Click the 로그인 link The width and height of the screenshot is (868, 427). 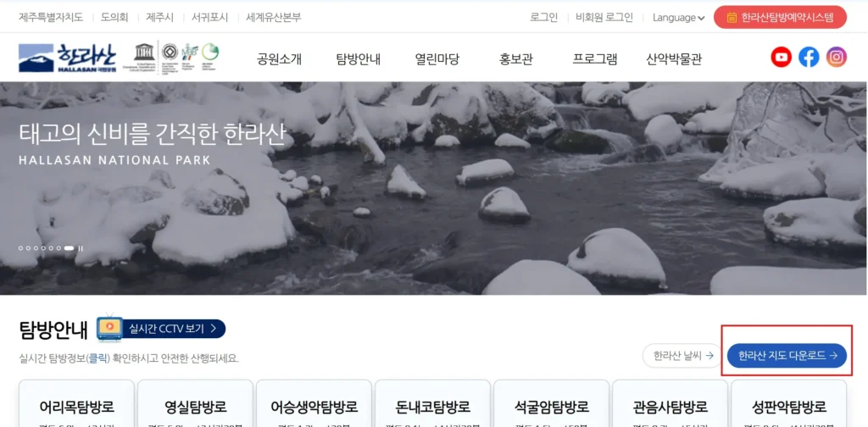[543, 18]
